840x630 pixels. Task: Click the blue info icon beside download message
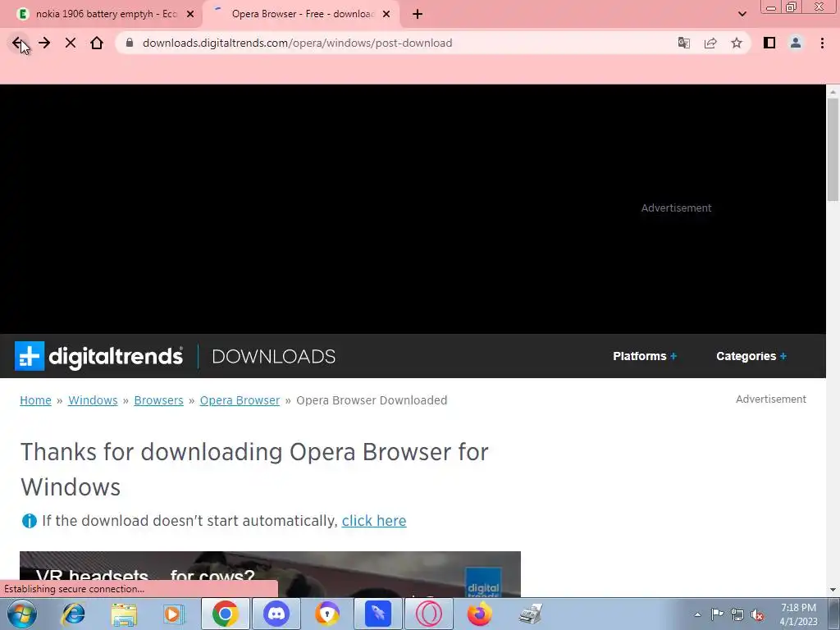pos(29,521)
